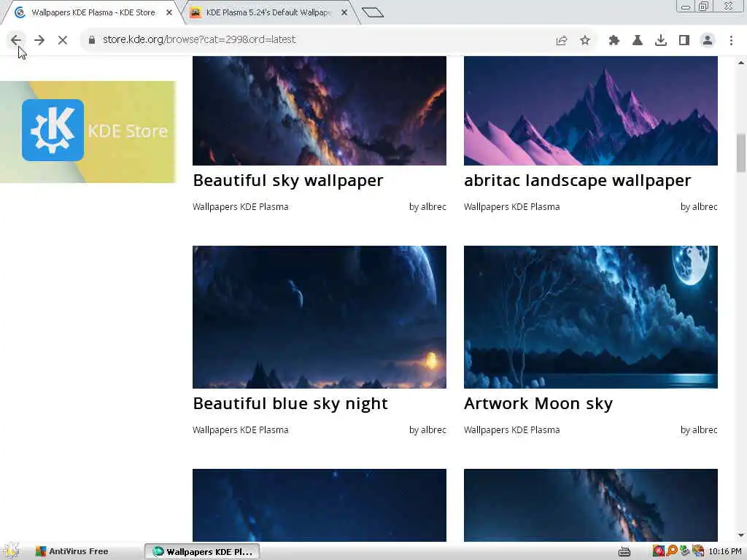Click the 10:16 PM taskbar clock
This screenshot has width=747, height=560.
725,551
